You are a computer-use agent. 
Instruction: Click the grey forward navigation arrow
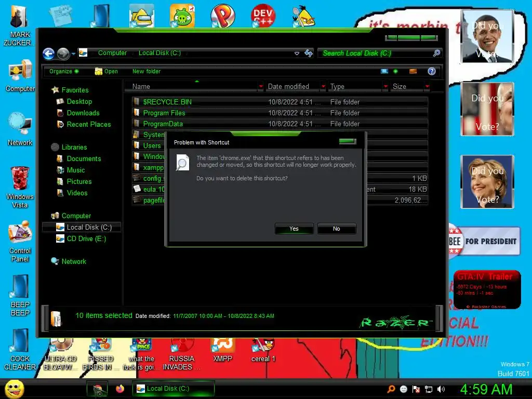tap(63, 54)
